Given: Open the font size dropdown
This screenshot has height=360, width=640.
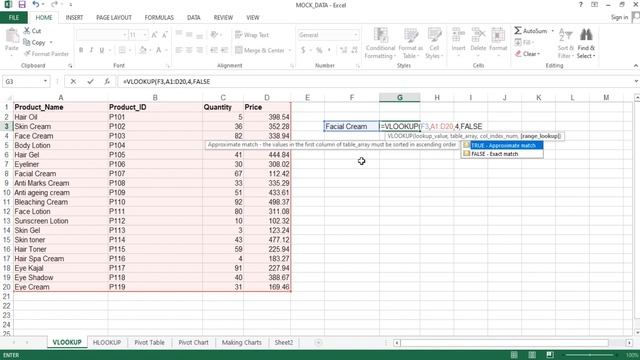Looking at the screenshot, I should pyautogui.click(x=145, y=35).
